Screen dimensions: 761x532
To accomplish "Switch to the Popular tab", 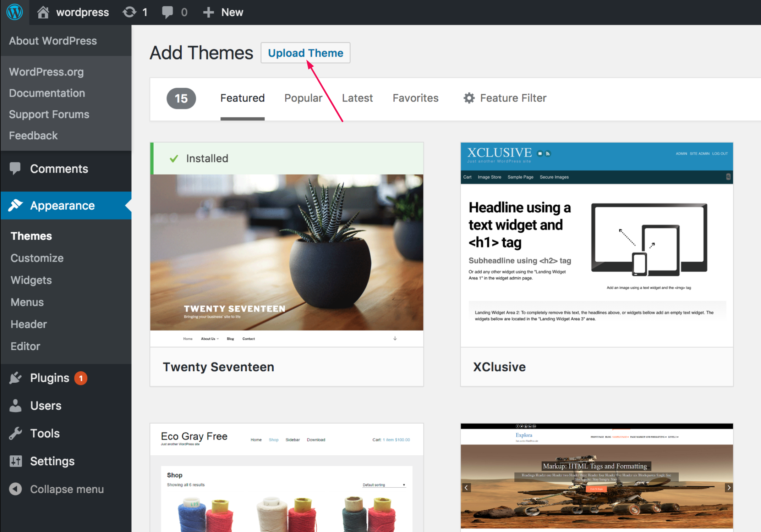I will tap(303, 98).
